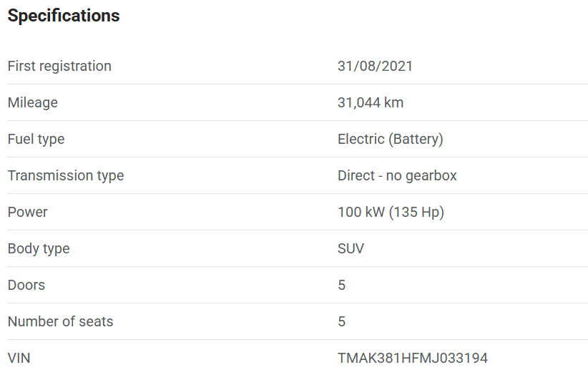Select the First registration label
The width and height of the screenshot is (588, 370).
point(59,66)
